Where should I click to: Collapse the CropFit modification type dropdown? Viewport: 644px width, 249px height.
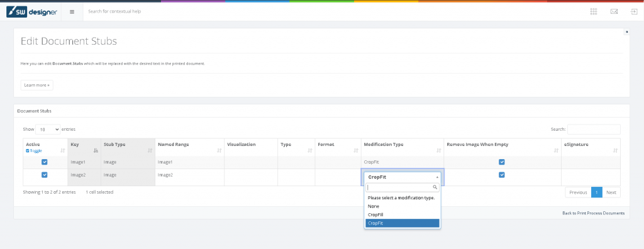(x=402, y=177)
